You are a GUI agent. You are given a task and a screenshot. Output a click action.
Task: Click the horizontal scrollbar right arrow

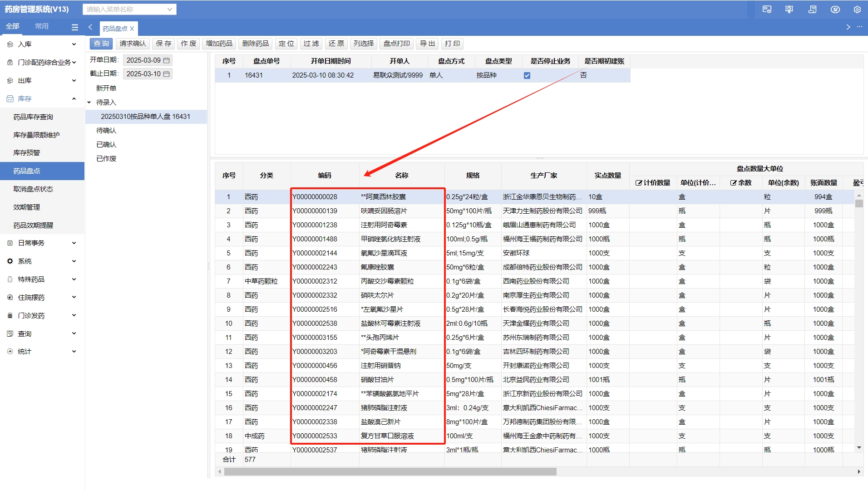(859, 472)
